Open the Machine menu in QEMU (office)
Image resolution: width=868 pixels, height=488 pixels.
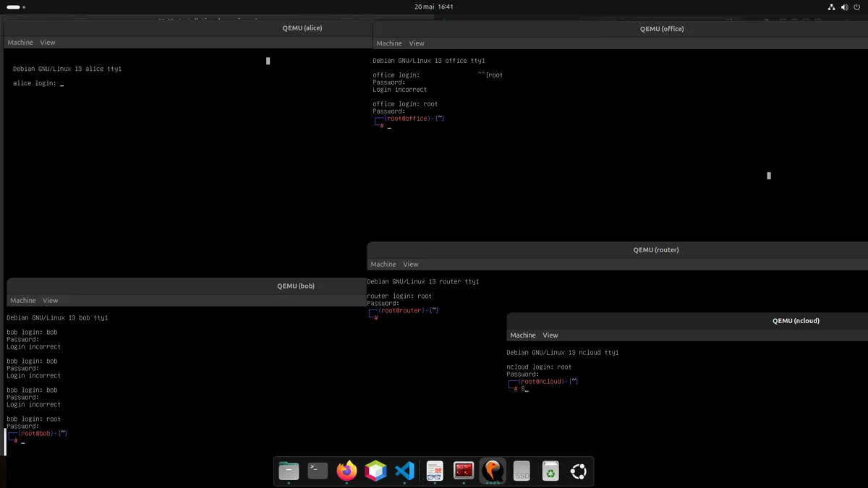389,43
